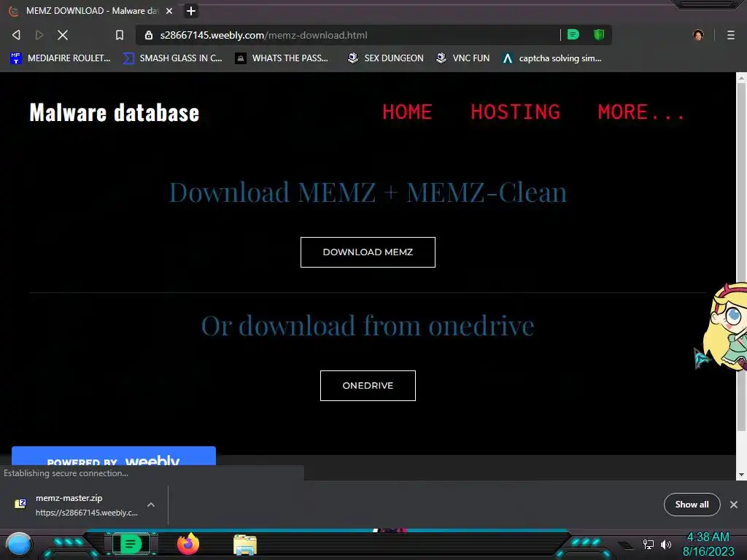The height and width of the screenshot is (560, 747).
Task: Open the browser hamburger menu
Action: [731, 35]
